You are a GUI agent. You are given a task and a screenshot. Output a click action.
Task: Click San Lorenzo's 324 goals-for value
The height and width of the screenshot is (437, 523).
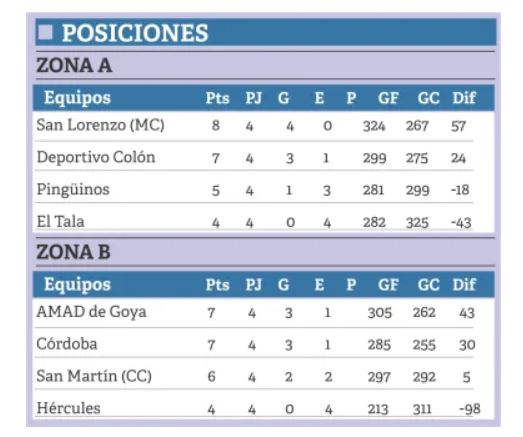pos(374,126)
